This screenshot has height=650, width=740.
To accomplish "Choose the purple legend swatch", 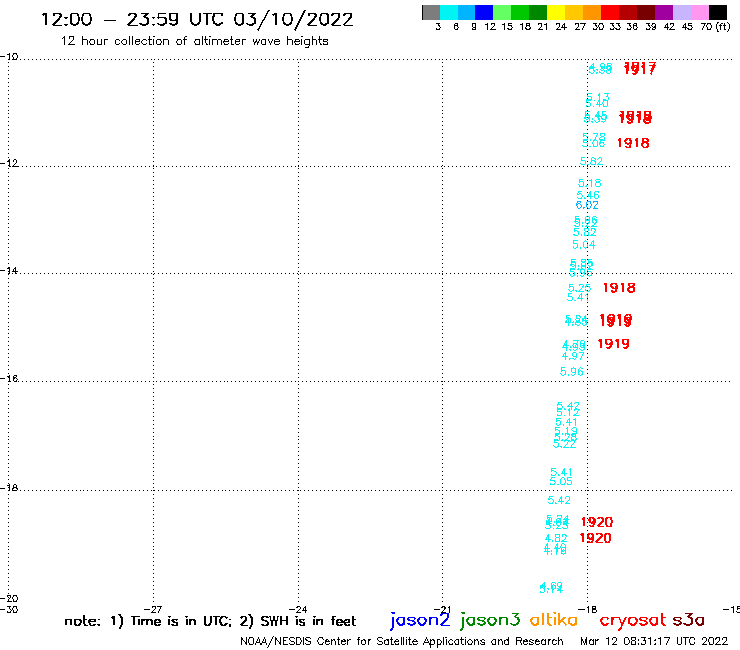I will pos(664,12).
